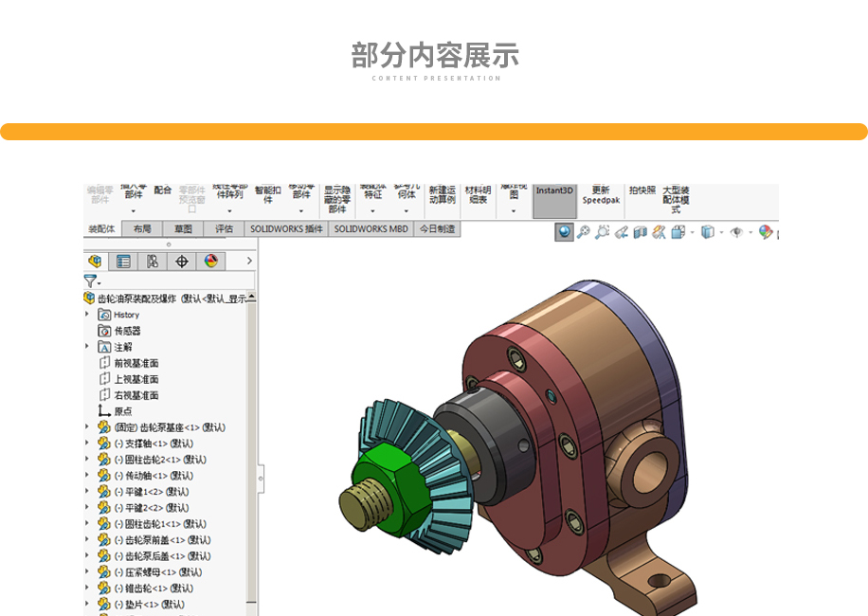868x616 pixels.
Task: Toggle Hide/Show Items eye icon
Action: tap(736, 232)
